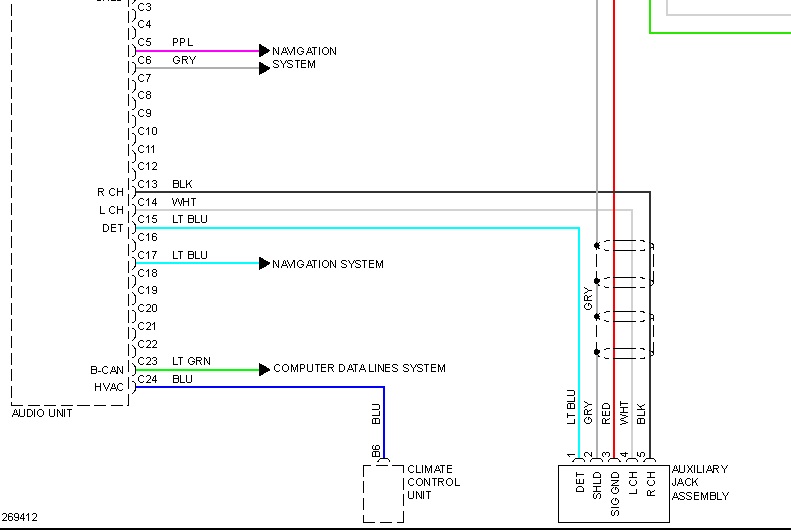
Task: Click the arrowhead on the C17 LT BLU wire
Action: [x=264, y=264]
